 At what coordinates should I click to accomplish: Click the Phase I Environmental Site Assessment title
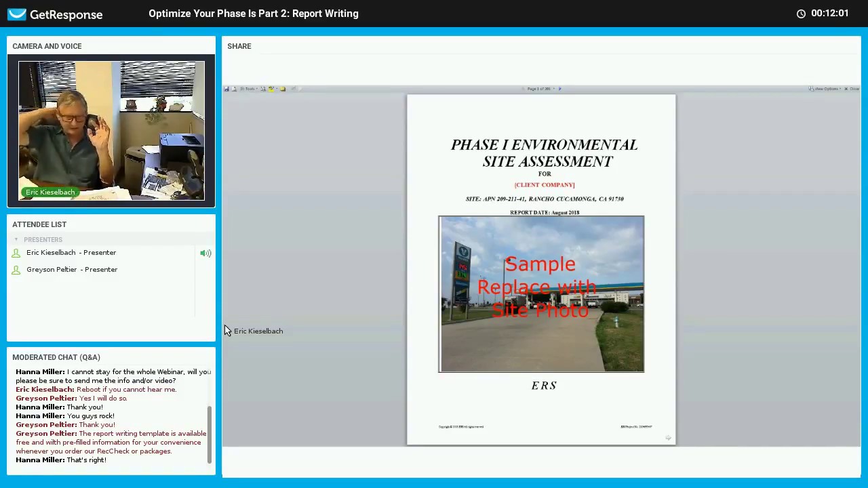point(545,153)
